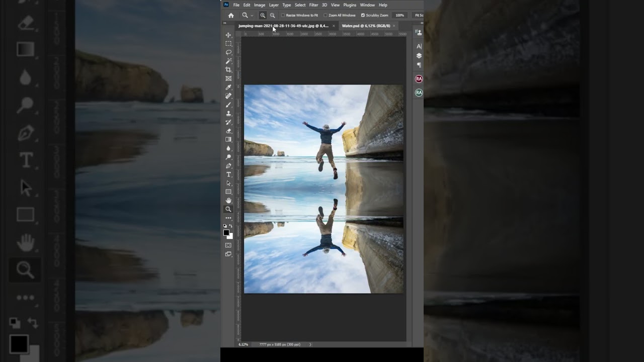
Task: Select the Clone Stamp tool
Action: [x=228, y=113]
